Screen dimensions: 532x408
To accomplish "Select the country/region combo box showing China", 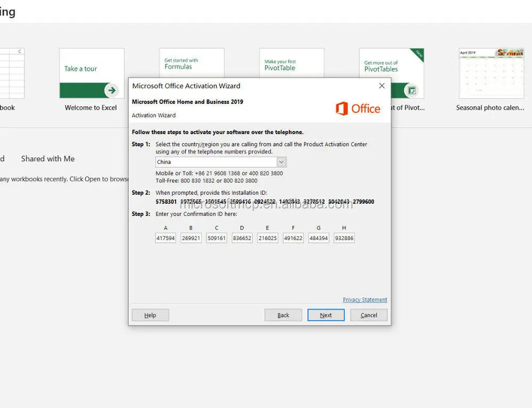I will 221,162.
